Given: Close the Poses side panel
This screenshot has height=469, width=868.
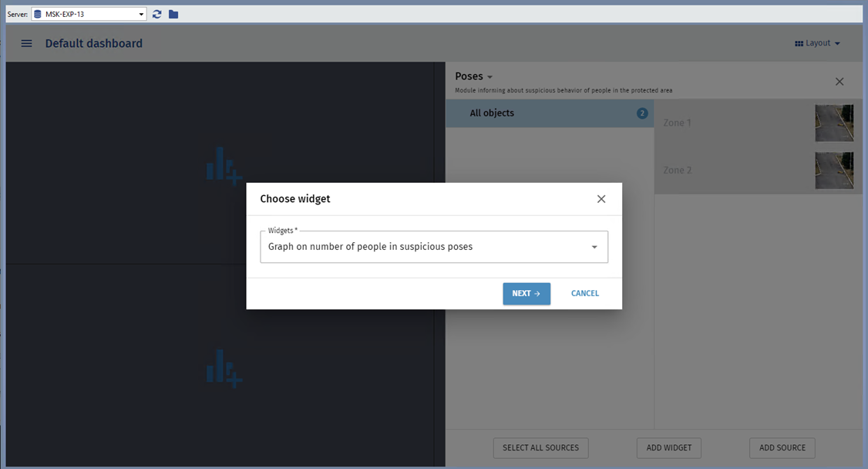Looking at the screenshot, I should (x=839, y=82).
